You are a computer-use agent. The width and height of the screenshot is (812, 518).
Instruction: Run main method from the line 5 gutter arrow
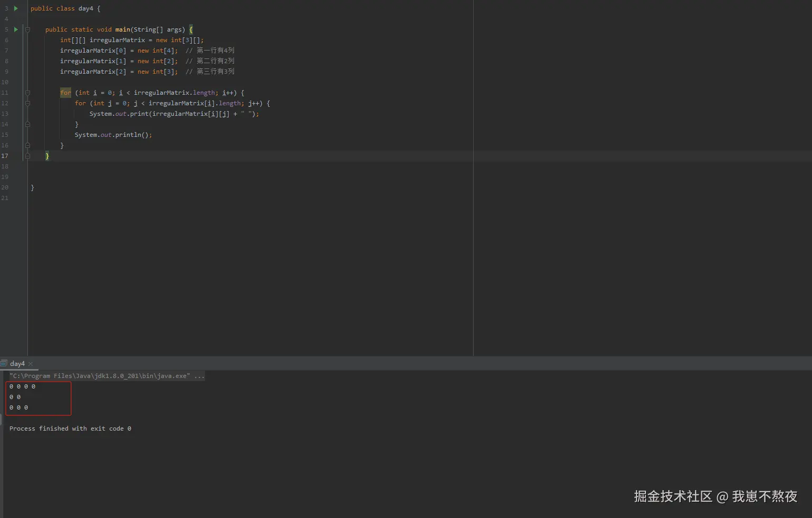tap(16, 29)
